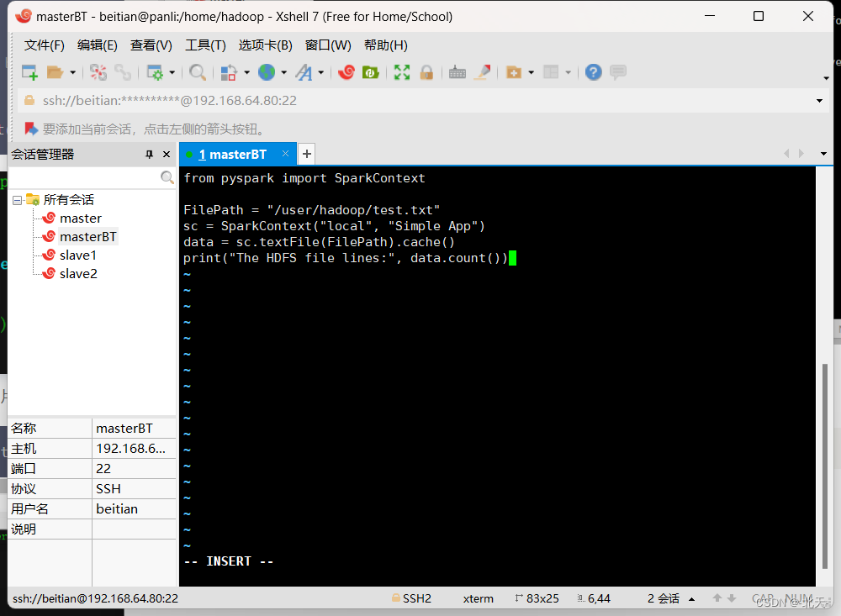Click the status bar down arrow icon
This screenshot has height=616, width=841.
(x=732, y=598)
